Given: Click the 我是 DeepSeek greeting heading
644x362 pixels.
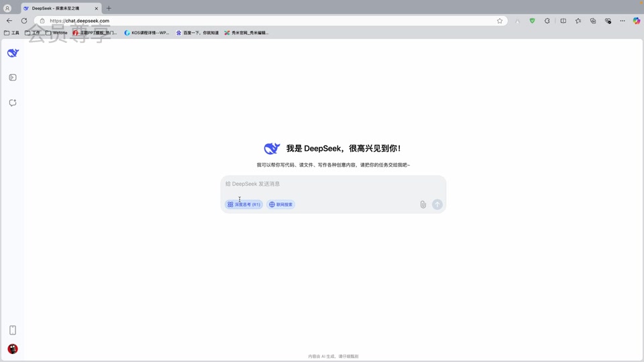Looking at the screenshot, I should coord(343,149).
